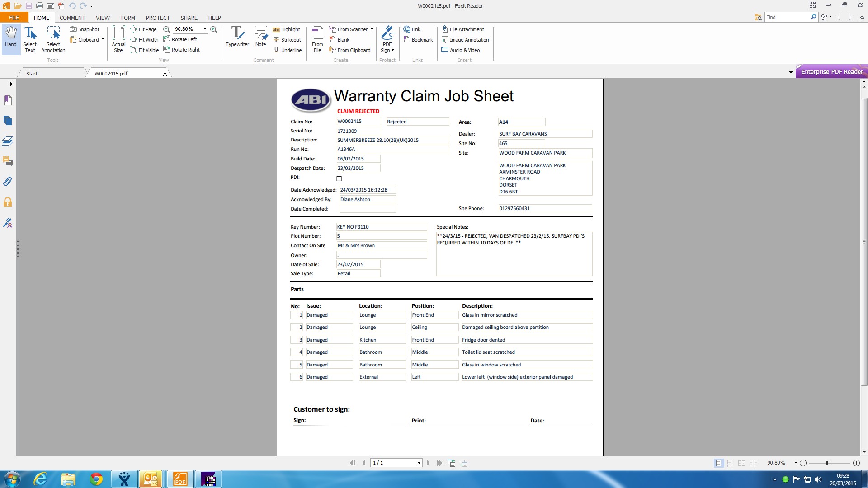Click the Highlight tool
The image size is (868, 488).
tap(286, 29)
